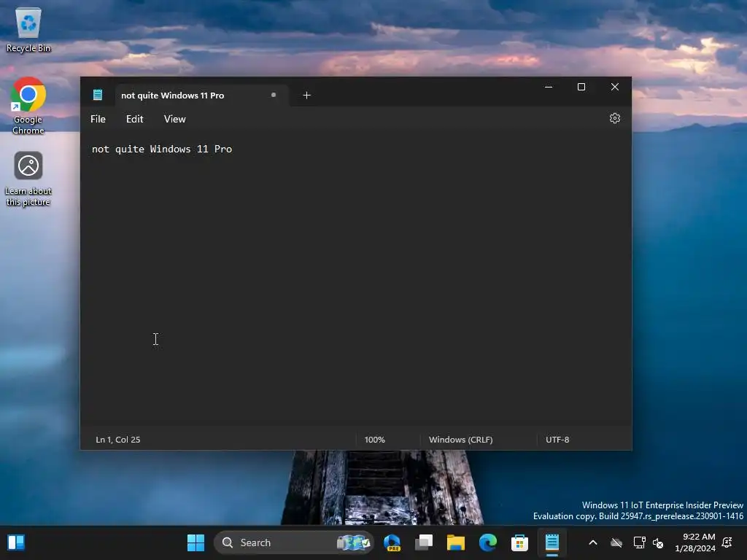
Task: Click the Notepad taskbar icon
Action: tap(551, 542)
